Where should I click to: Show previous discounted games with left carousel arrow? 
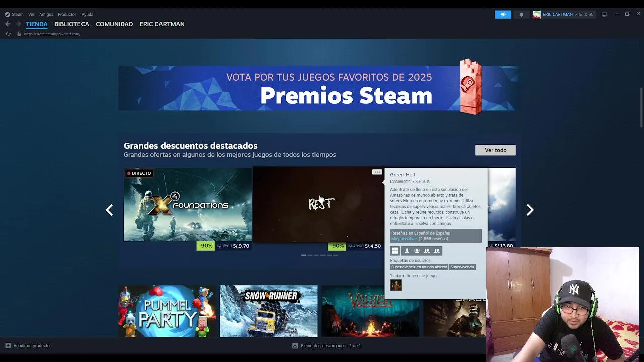pyautogui.click(x=109, y=210)
